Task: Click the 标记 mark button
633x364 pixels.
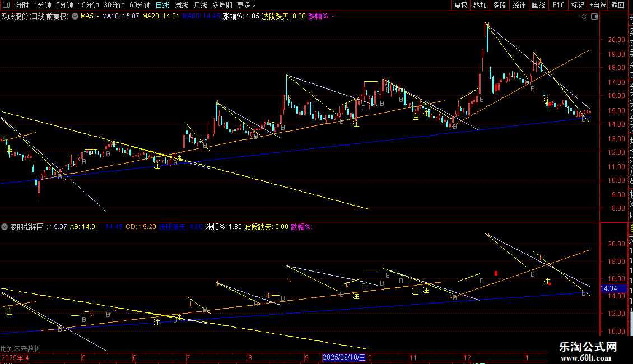Action: 578,5
